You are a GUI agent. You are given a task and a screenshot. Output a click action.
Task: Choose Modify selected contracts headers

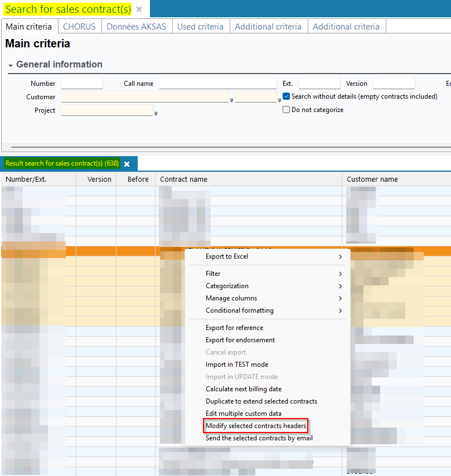pos(256,426)
